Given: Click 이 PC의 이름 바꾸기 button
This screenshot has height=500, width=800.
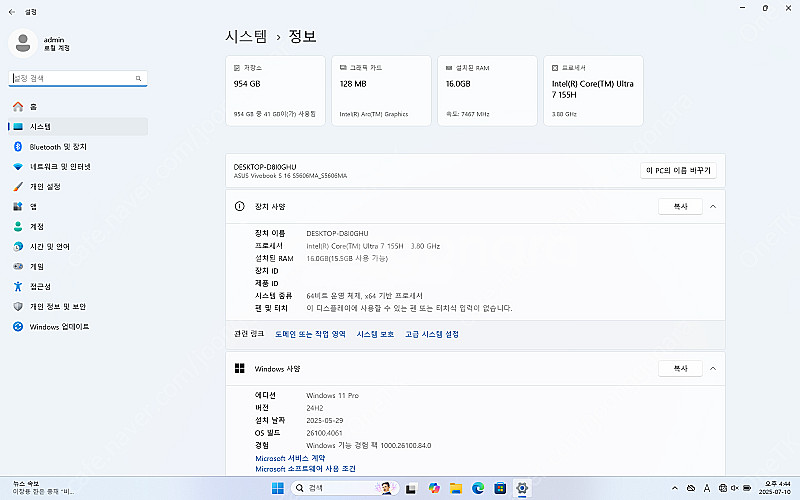Looking at the screenshot, I should tap(678, 170).
